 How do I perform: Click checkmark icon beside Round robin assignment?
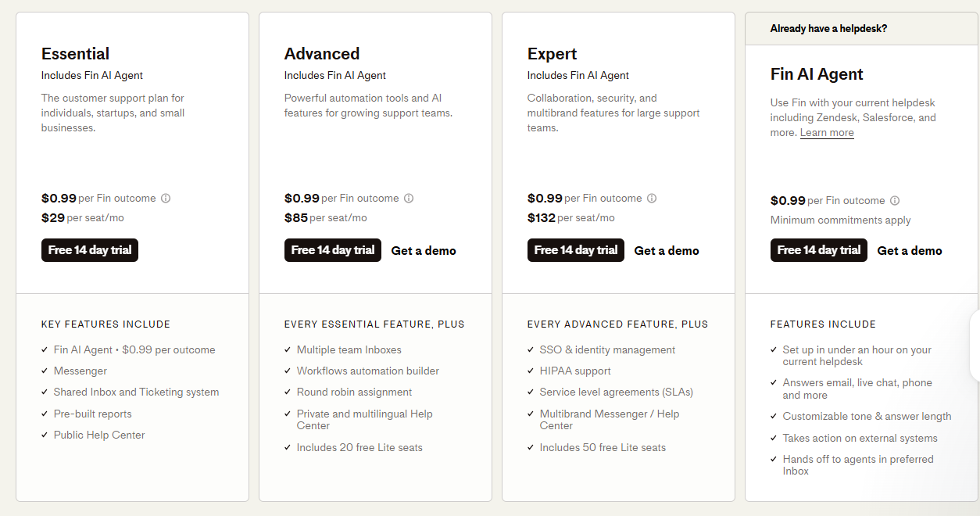pyautogui.click(x=288, y=392)
